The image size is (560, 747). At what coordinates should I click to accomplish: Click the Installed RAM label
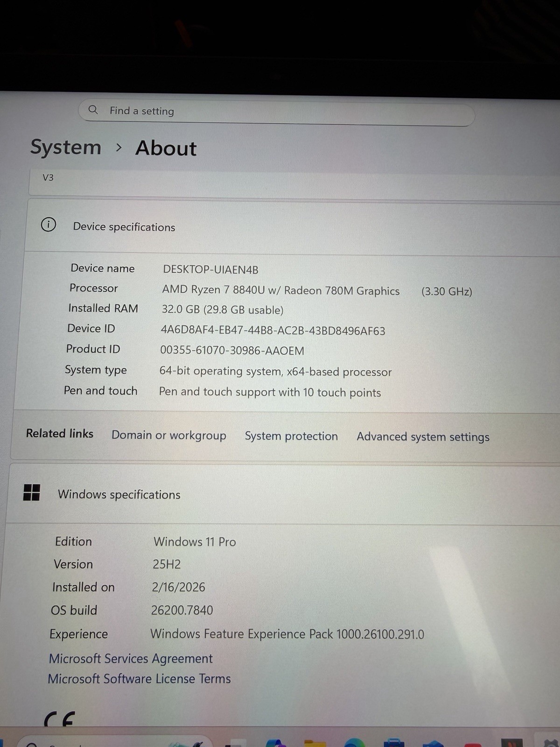pyautogui.click(x=103, y=308)
